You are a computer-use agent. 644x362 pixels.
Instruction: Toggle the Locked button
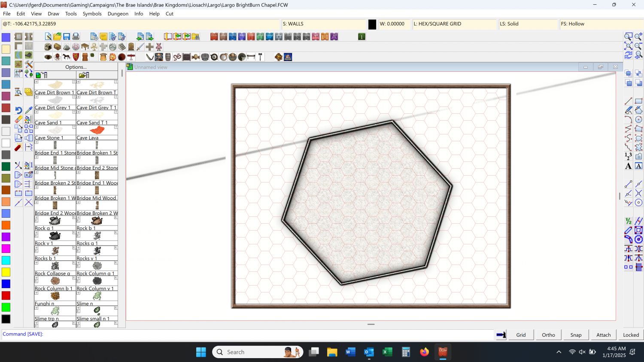pyautogui.click(x=631, y=335)
